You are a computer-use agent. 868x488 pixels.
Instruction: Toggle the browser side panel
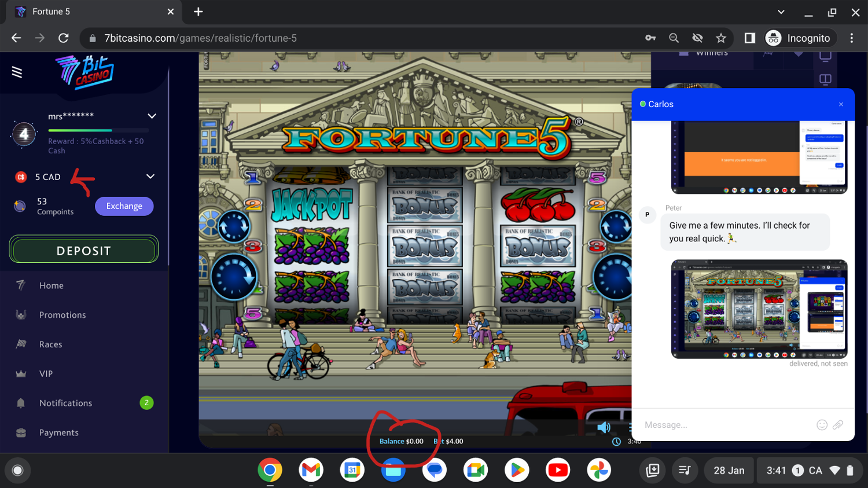pyautogui.click(x=749, y=38)
